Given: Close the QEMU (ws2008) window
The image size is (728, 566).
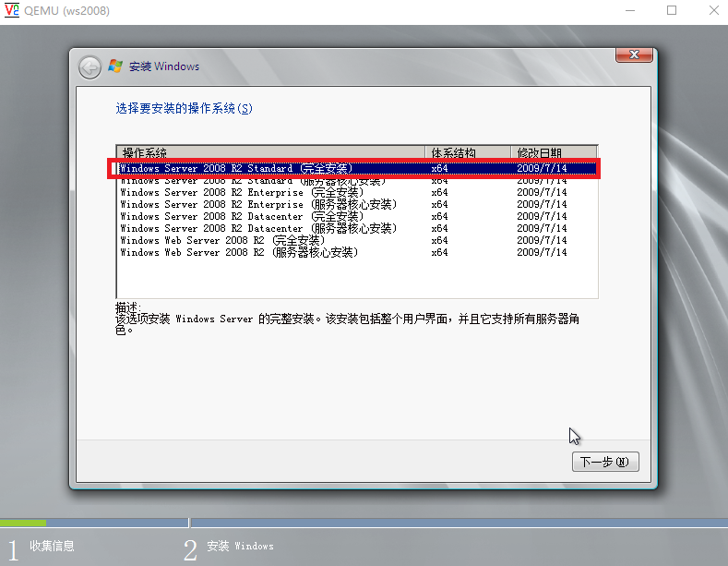Looking at the screenshot, I should 714,10.
